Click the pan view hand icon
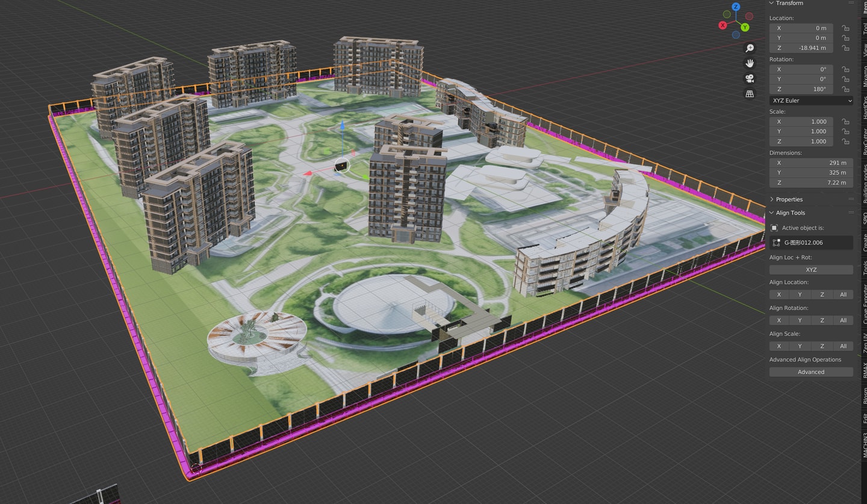867x504 pixels. click(750, 63)
